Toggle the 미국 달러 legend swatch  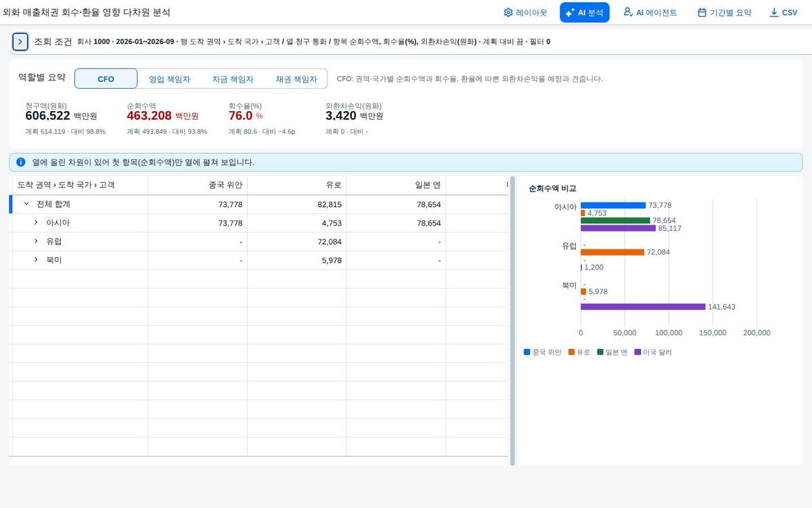click(637, 352)
